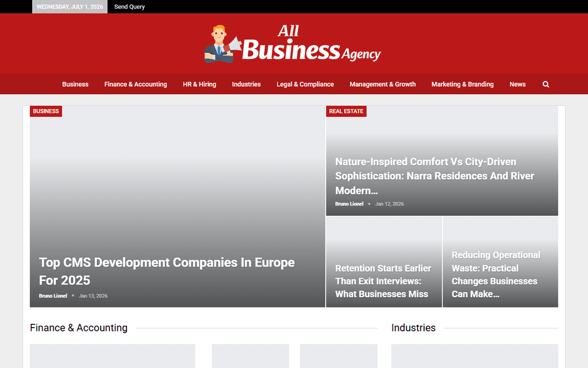
Task: Click the All Business Agency logo
Action: coord(292,43)
